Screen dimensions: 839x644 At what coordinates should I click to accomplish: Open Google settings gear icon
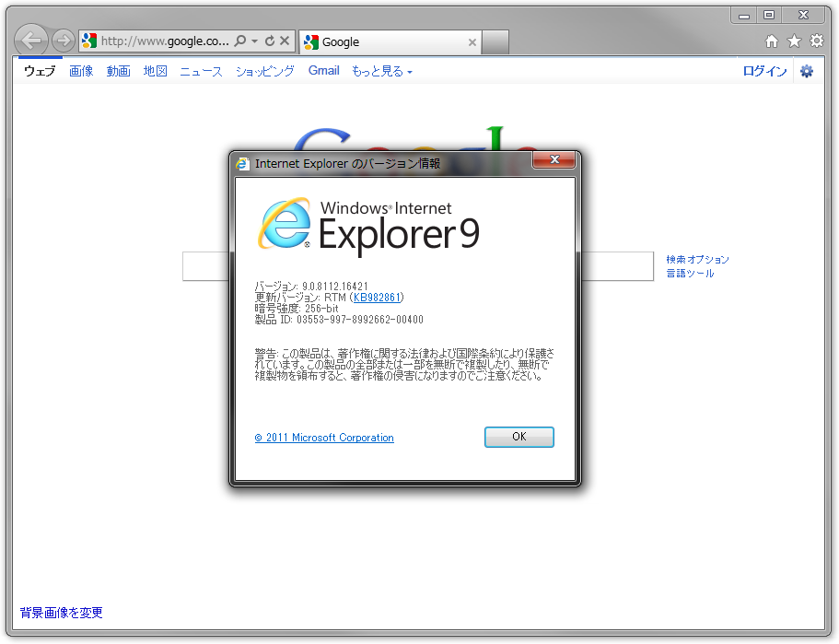coord(807,71)
